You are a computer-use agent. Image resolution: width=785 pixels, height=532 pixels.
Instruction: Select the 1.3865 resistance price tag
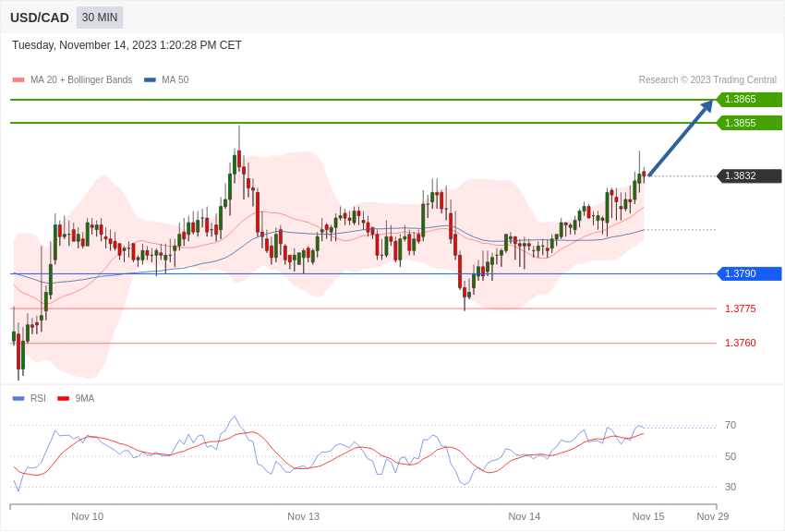749,99
